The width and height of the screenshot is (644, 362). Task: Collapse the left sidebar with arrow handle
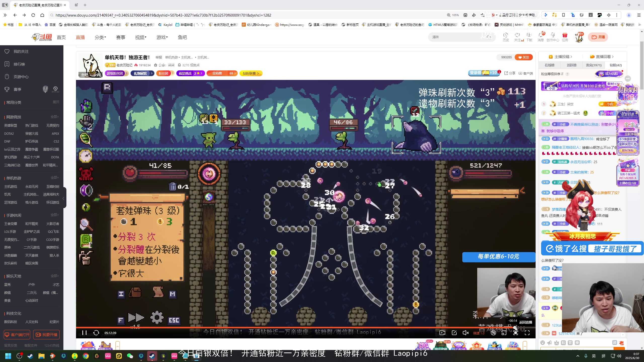point(64,198)
